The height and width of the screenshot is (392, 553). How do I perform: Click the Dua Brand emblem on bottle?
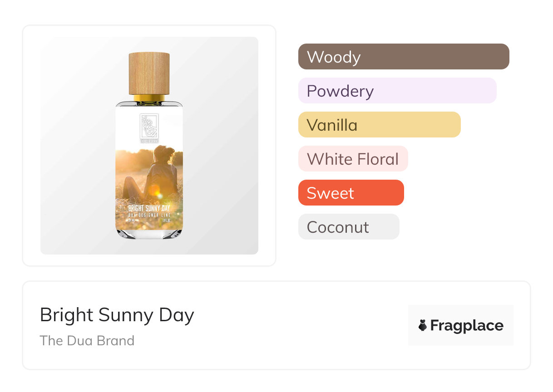pos(149,126)
